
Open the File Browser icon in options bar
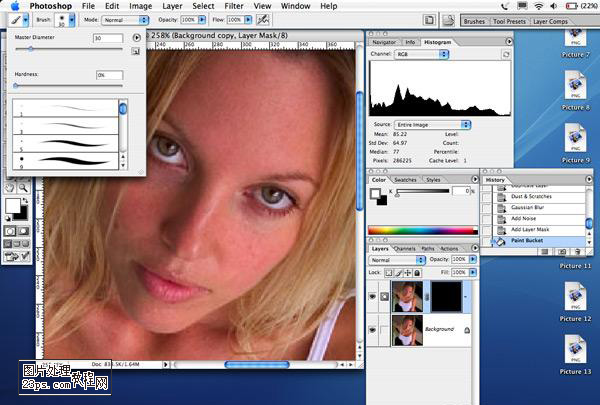(448, 20)
